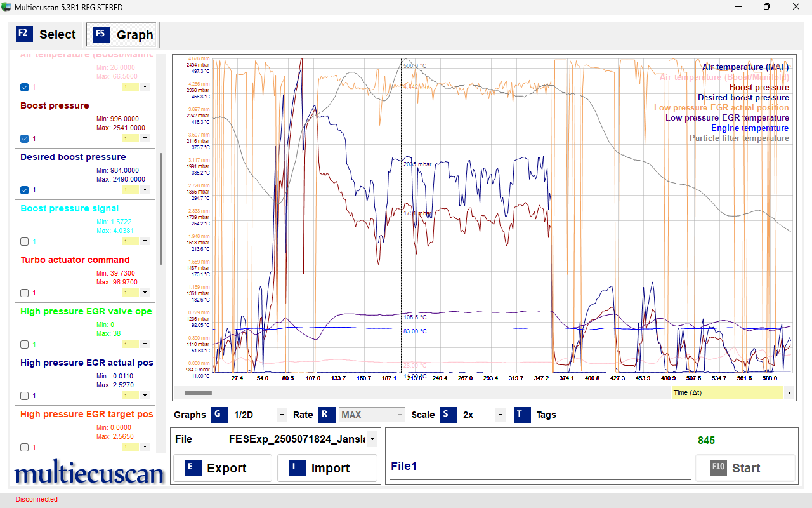
Task: Open the Scale 2x dropdown
Action: [x=500, y=415]
